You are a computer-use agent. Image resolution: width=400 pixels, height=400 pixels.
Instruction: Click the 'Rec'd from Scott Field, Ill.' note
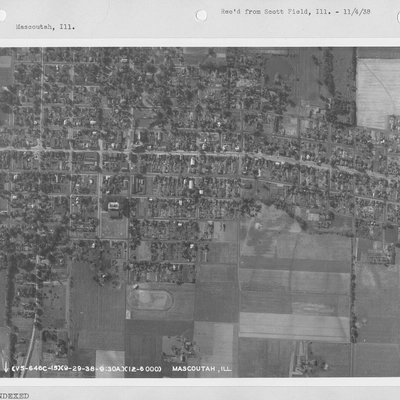(x=276, y=12)
